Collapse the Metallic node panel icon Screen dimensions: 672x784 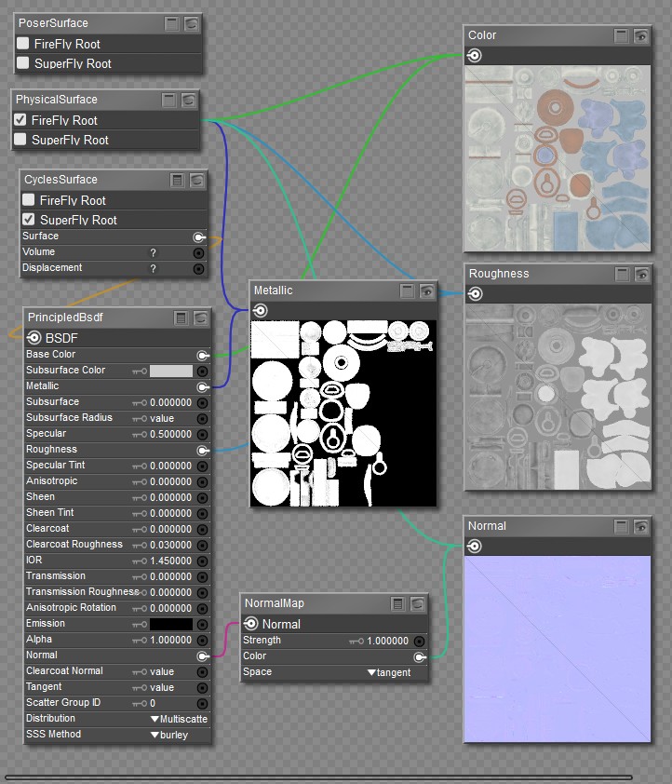pos(407,291)
